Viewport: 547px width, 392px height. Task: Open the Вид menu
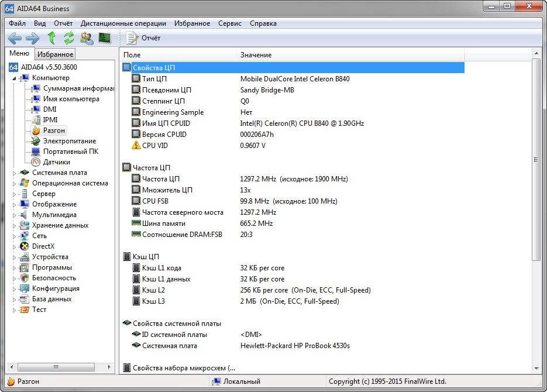pyautogui.click(x=40, y=23)
